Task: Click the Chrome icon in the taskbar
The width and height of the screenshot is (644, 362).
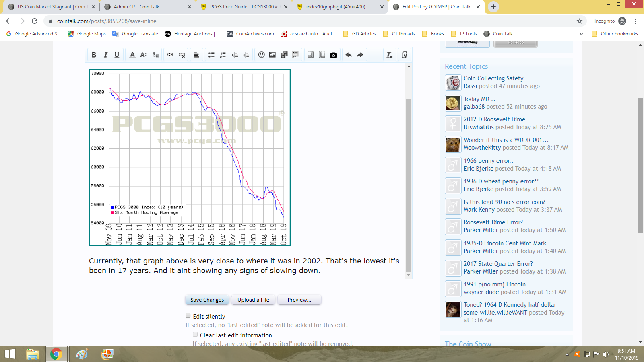Action: (x=56, y=354)
